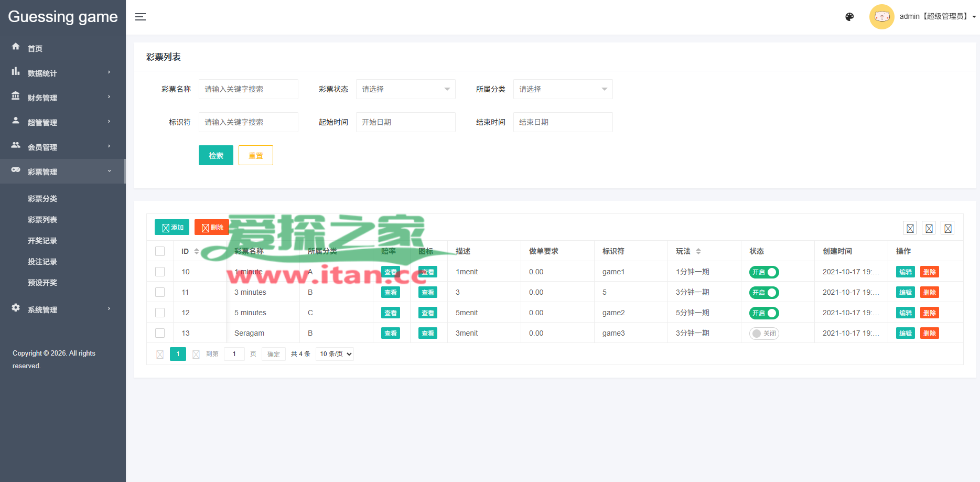
Task: Open 开奖记录 in the sidebar
Action: 42,241
